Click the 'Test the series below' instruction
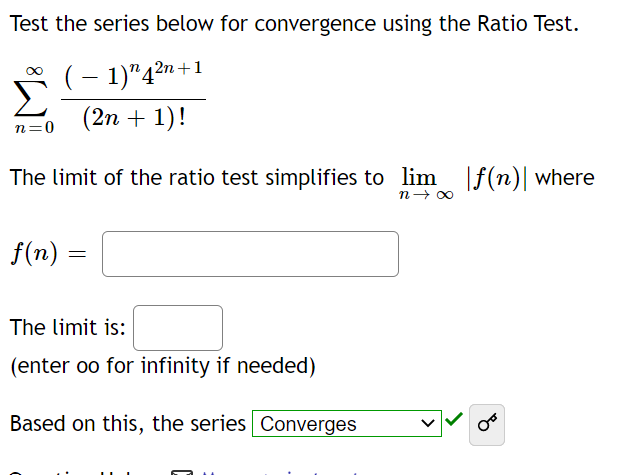The height and width of the screenshot is (475, 619). pos(294,23)
